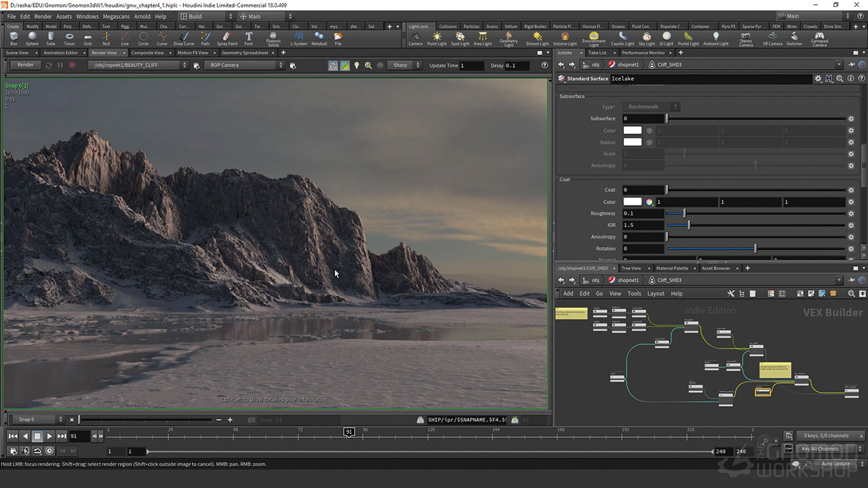Image resolution: width=868 pixels, height=488 pixels.
Task: Open the Key All Channels dropdown
Action: 831,449
